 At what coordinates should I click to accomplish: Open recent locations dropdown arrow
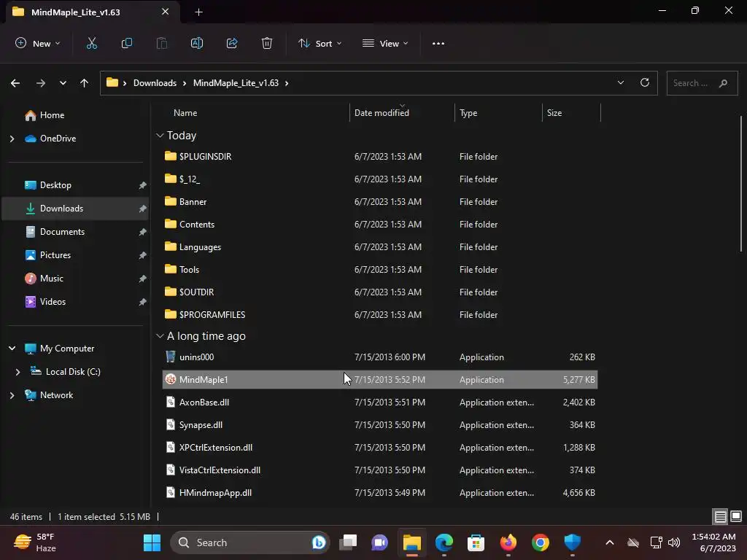[x=63, y=83]
